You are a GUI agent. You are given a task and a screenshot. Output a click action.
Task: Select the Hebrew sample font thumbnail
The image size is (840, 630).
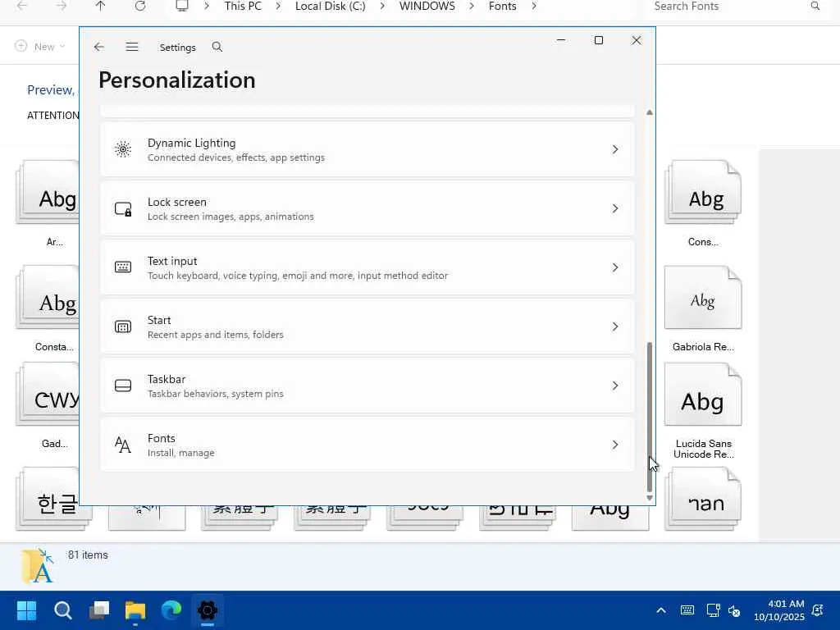click(703, 499)
